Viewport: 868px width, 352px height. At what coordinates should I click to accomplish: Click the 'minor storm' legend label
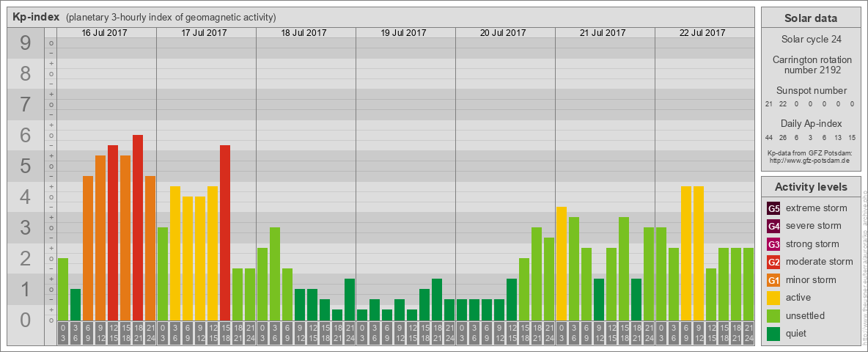coord(812,280)
